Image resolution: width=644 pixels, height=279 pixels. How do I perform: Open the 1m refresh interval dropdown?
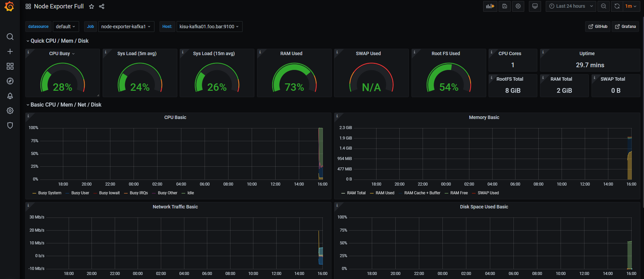(631, 6)
